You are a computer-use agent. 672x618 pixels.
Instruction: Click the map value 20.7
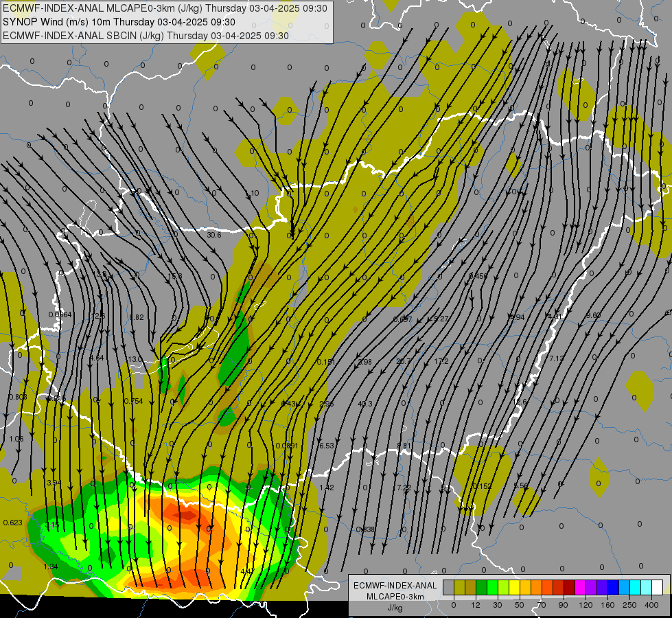(404, 361)
